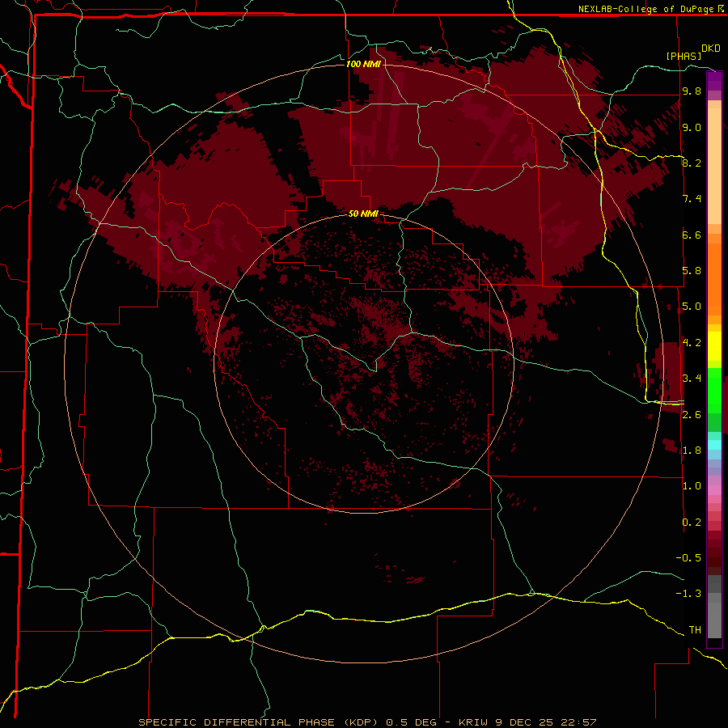
Task: Select the 1.0 scale value
Action: click(692, 486)
